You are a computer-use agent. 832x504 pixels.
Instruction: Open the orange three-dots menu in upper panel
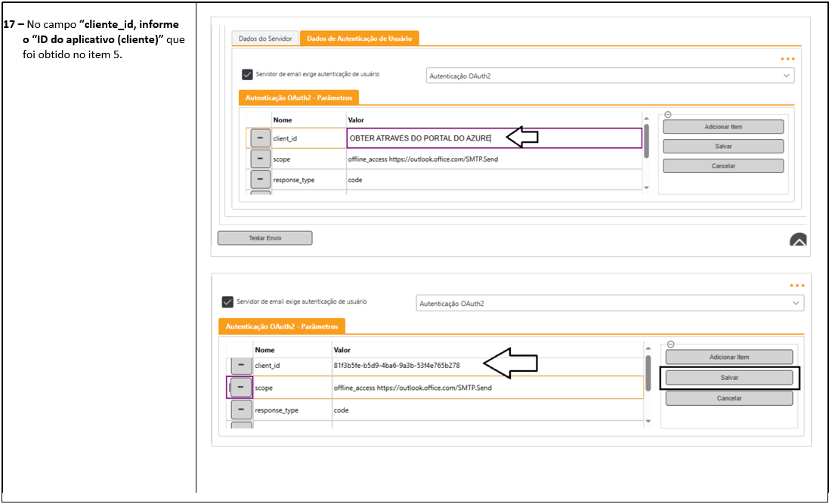coord(787,59)
